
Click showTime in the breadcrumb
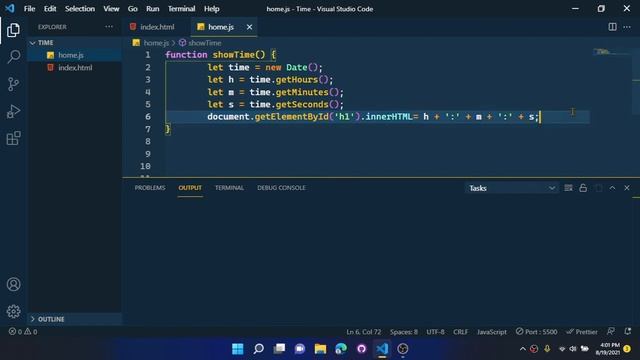coord(204,43)
